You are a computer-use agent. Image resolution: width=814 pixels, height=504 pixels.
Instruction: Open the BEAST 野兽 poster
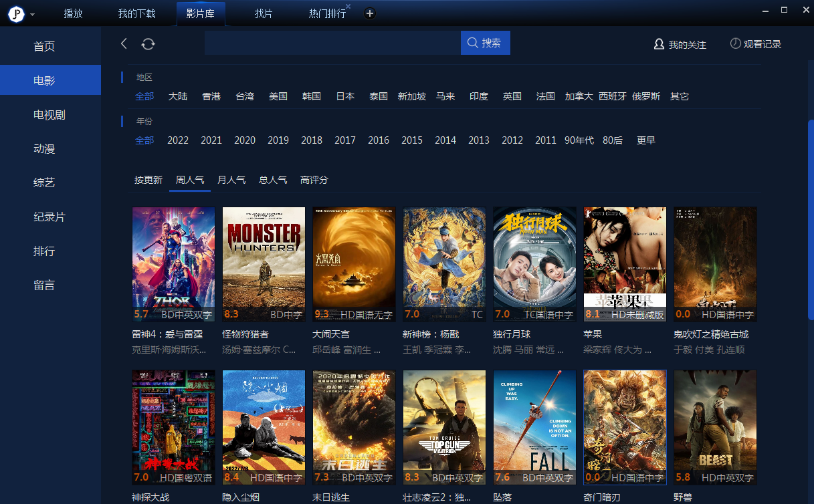coord(716,428)
